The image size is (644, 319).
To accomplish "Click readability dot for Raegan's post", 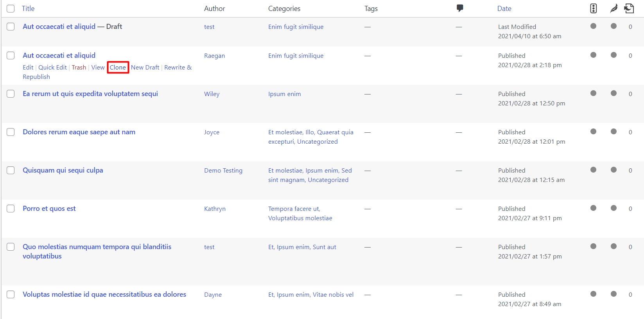I will click(x=614, y=55).
